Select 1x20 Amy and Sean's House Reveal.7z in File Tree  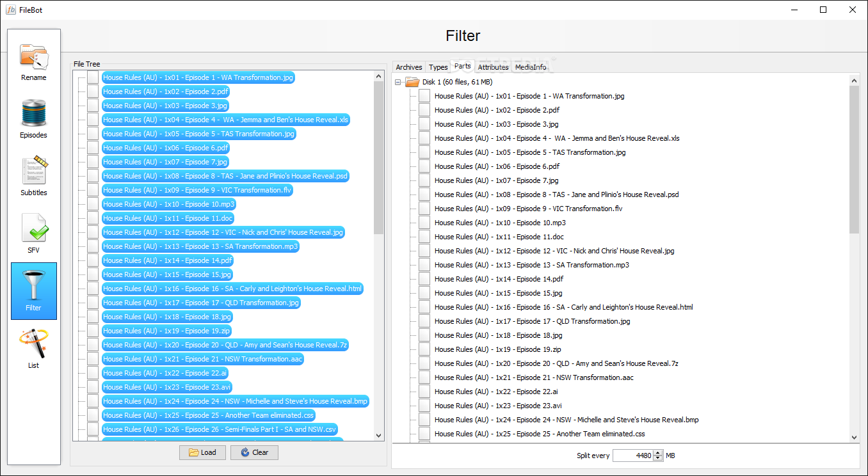point(225,345)
